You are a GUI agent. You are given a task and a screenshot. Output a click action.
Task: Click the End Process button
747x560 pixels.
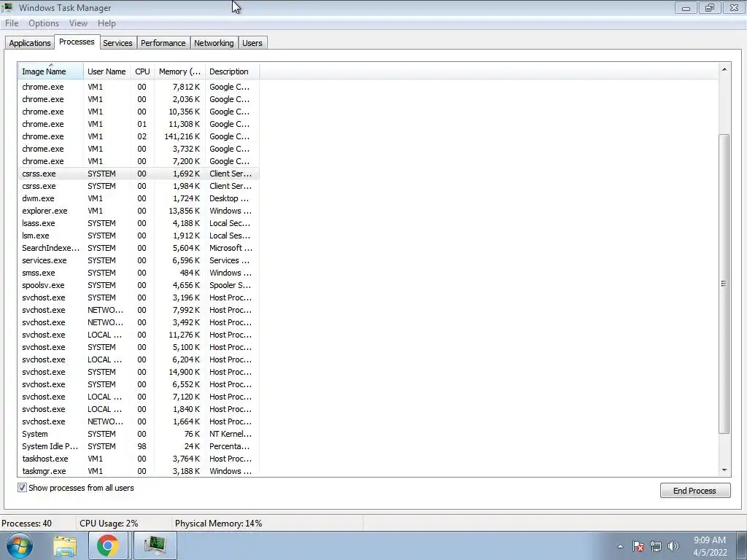point(694,491)
